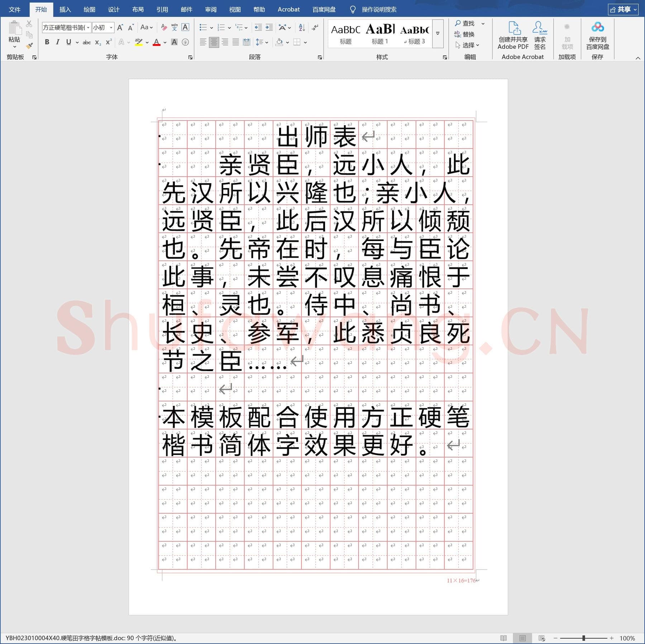Expand the text highlight color dropdown arrow

pos(147,42)
